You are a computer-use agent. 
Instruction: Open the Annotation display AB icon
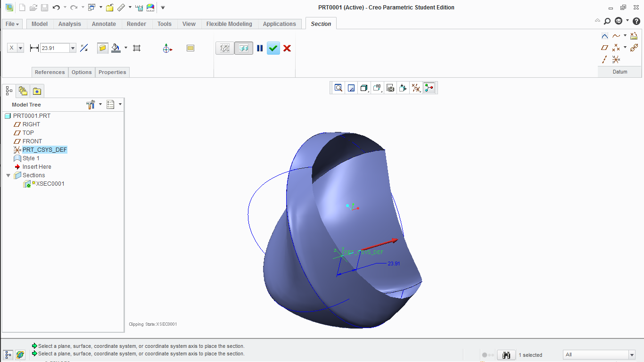pos(377,88)
